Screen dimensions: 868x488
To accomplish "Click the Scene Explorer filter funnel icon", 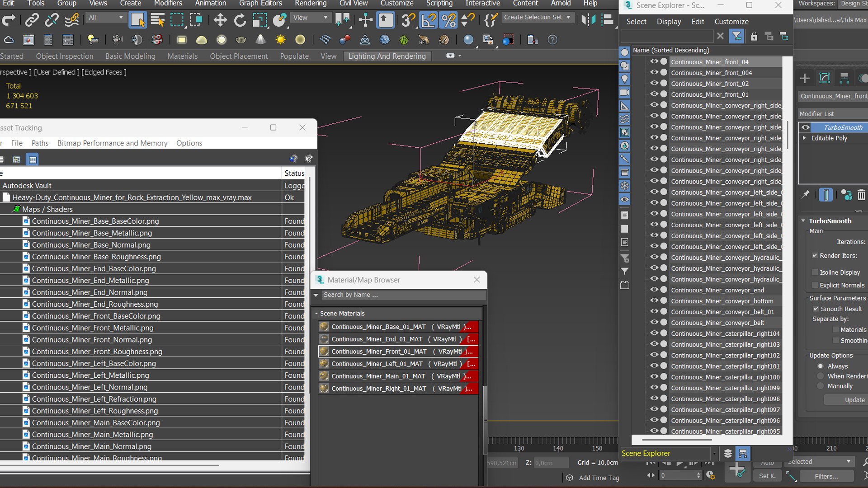I will click(x=736, y=36).
